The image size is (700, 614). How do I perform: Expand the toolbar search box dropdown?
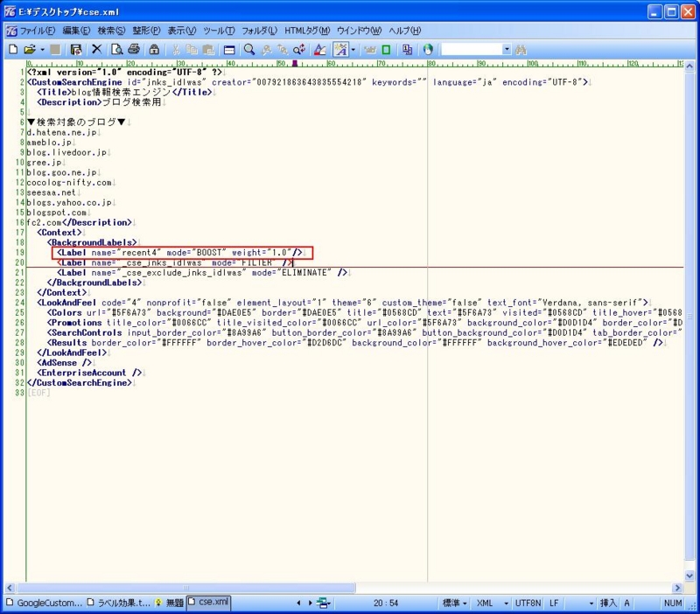507,49
